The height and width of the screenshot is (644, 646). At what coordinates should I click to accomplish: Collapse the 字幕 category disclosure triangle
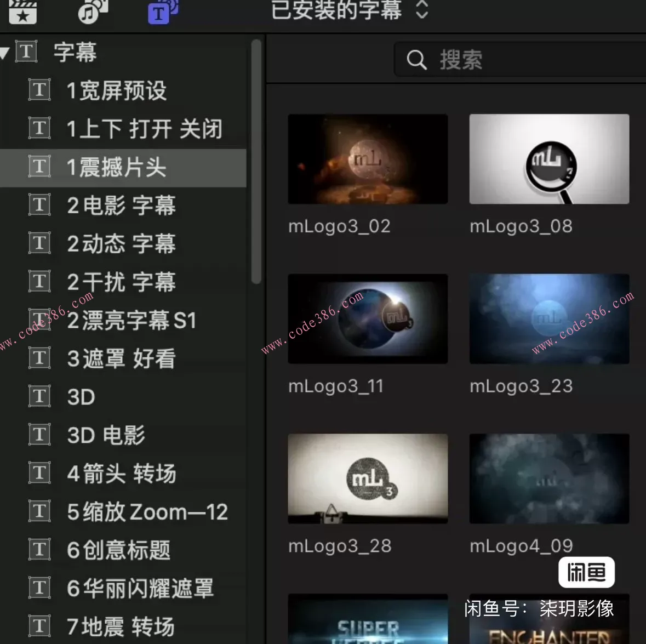point(5,52)
